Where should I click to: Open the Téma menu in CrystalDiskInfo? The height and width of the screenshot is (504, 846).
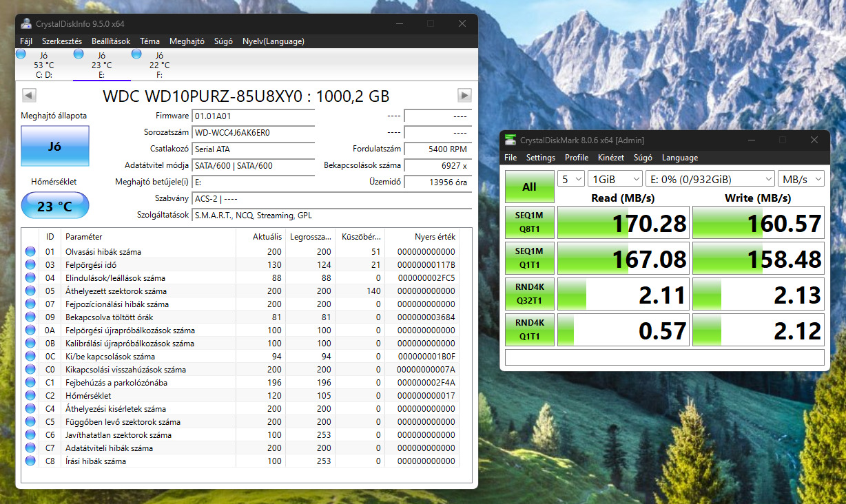149,41
